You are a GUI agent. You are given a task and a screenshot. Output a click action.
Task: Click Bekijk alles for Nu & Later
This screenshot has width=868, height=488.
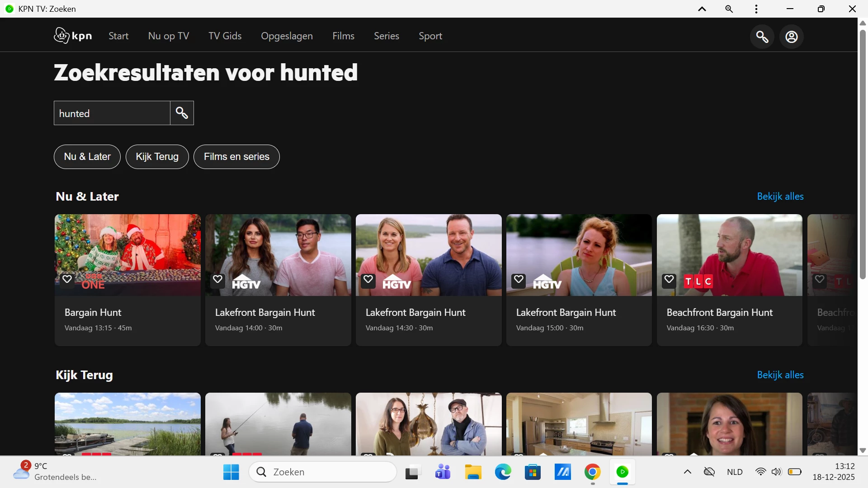(780, 197)
